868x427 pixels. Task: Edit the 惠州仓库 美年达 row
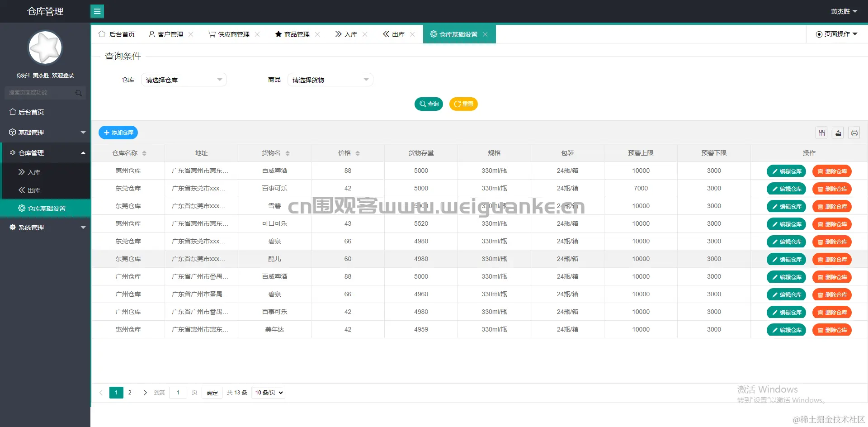(x=786, y=330)
